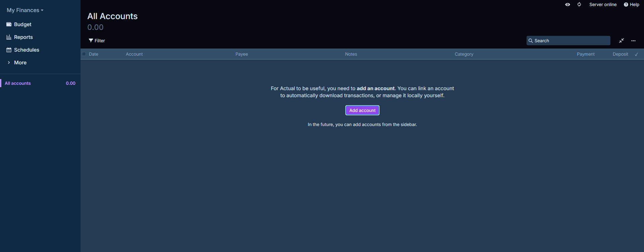The image size is (644, 252).
Task: Toggle privacy mode eye icon
Action: coord(567,5)
